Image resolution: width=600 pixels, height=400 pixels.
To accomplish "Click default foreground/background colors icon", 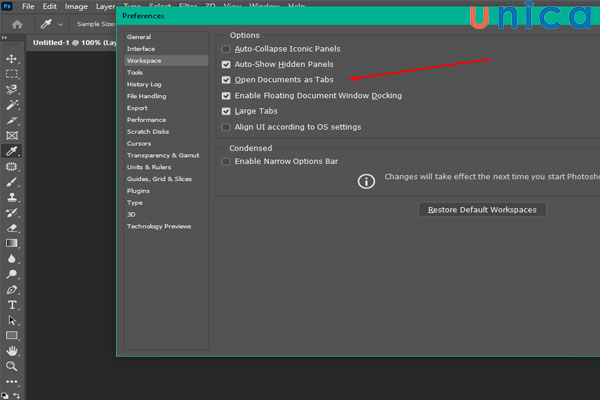I will pyautogui.click(x=5, y=396).
